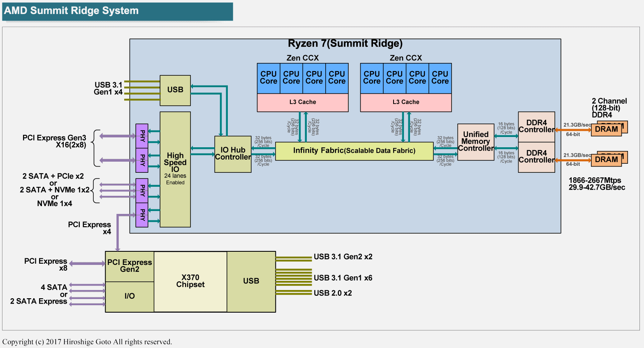Click the "2 SATA Express" label
644x348 pixels.
coord(39,301)
